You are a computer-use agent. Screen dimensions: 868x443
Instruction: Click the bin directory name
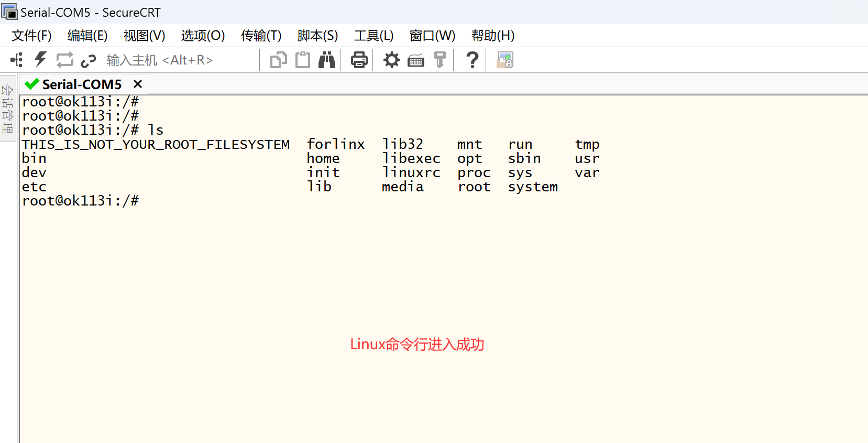click(x=34, y=158)
